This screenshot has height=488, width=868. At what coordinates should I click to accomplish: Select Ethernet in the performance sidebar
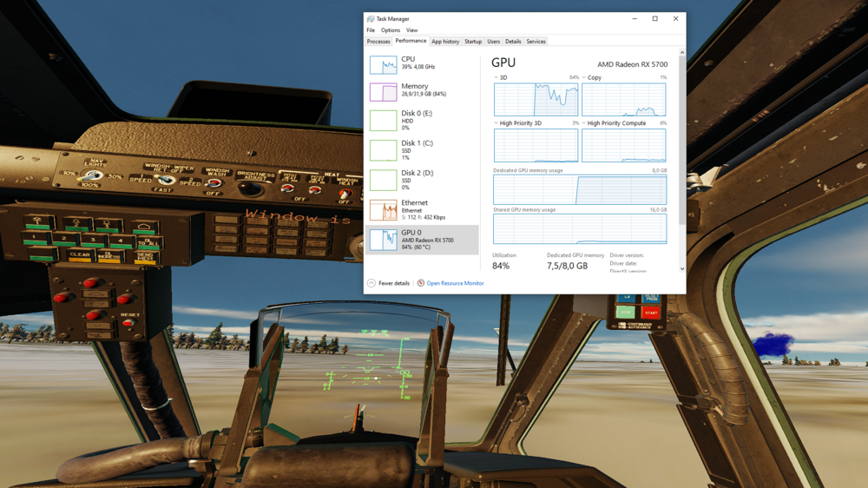422,210
